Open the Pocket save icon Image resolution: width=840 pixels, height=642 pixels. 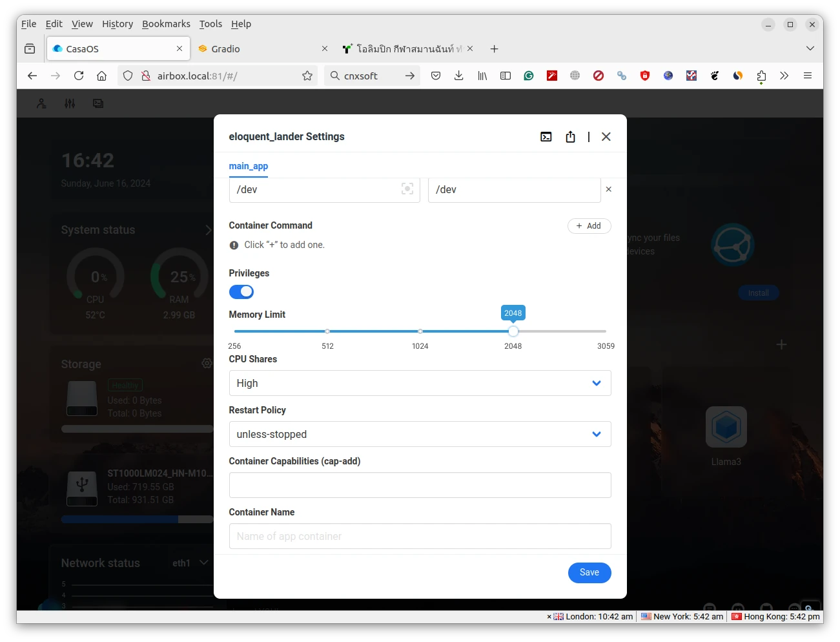pyautogui.click(x=436, y=76)
